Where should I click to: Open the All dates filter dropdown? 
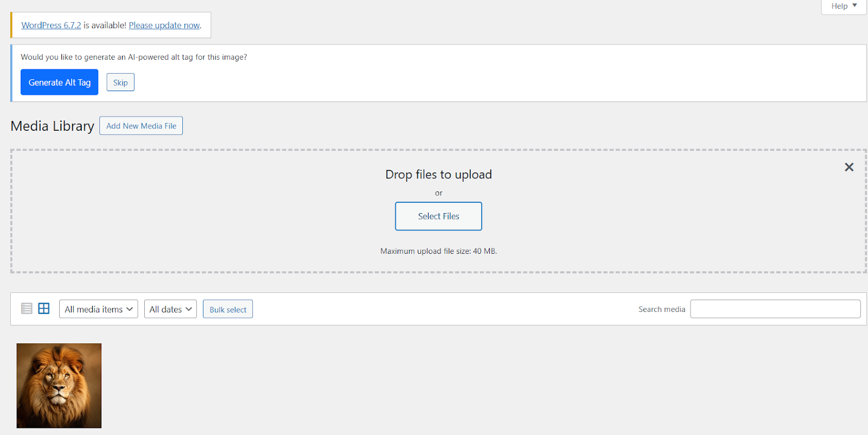click(x=170, y=309)
